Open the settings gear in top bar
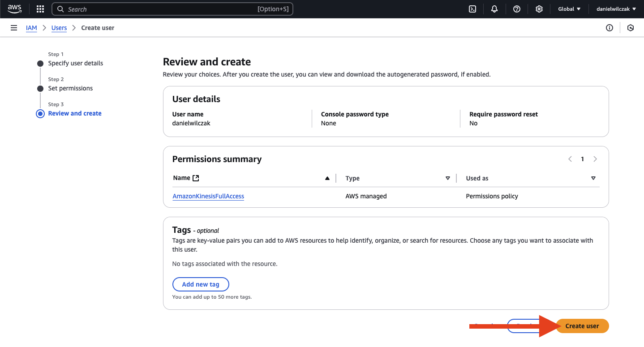The width and height of the screenshot is (644, 347). [x=539, y=9]
